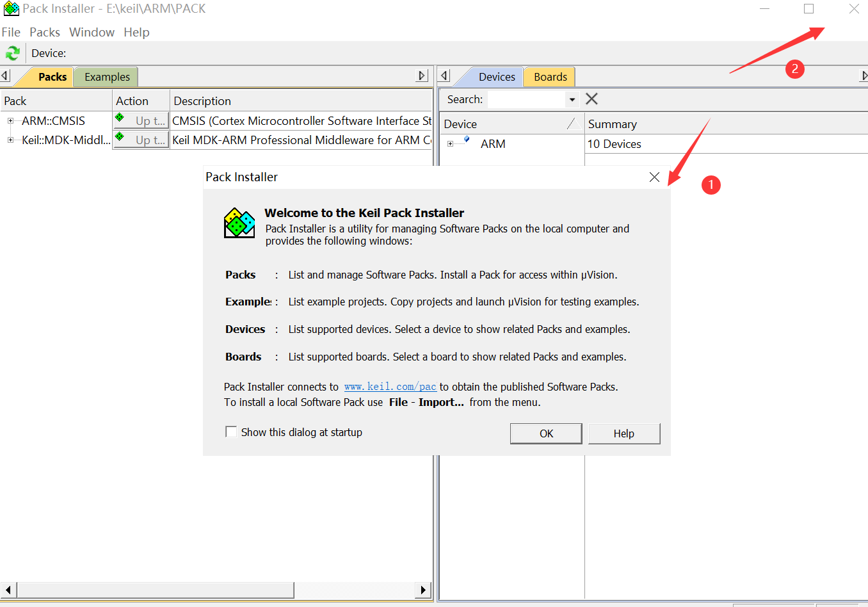The height and width of the screenshot is (607, 868).
Task: Click left arrow of horizontal scrollbar
Action: [8, 590]
